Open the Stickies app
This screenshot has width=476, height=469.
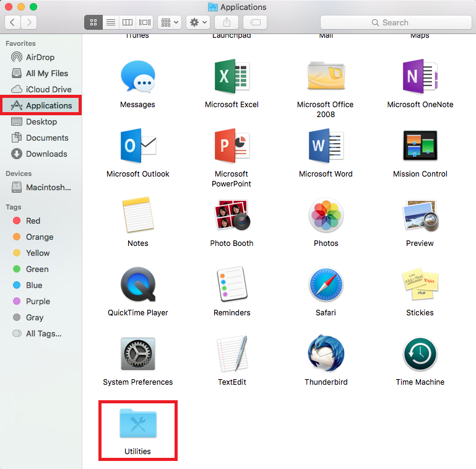420,284
